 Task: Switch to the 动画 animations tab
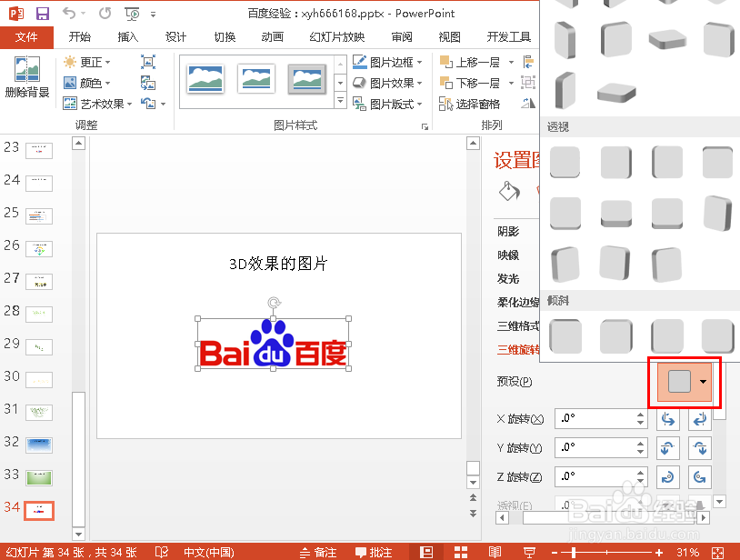pyautogui.click(x=273, y=36)
